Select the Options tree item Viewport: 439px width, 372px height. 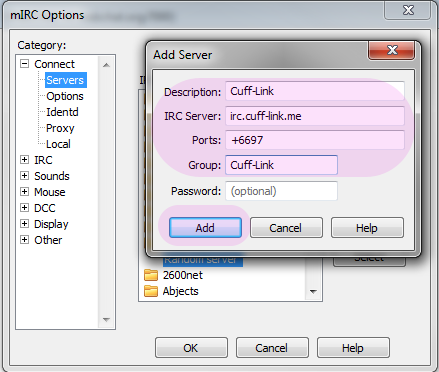[65, 96]
